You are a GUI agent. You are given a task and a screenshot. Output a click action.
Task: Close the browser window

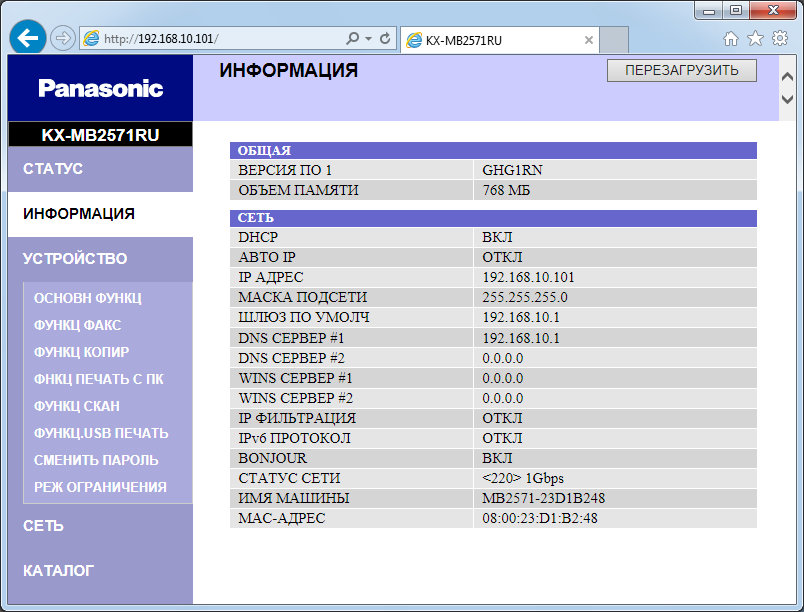774,10
